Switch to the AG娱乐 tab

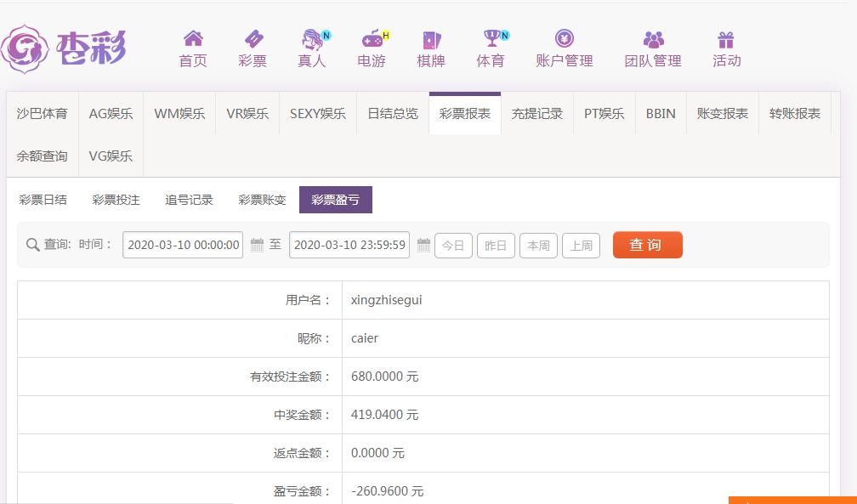[x=111, y=114]
